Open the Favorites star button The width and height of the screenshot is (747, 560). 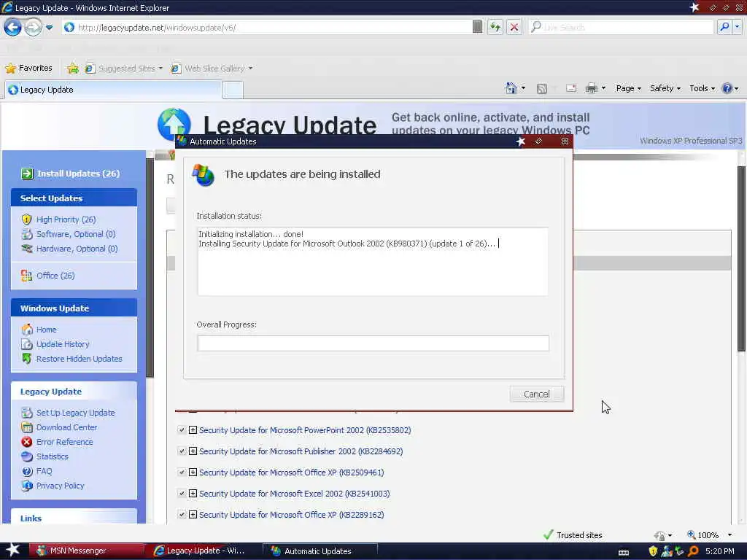pos(28,68)
